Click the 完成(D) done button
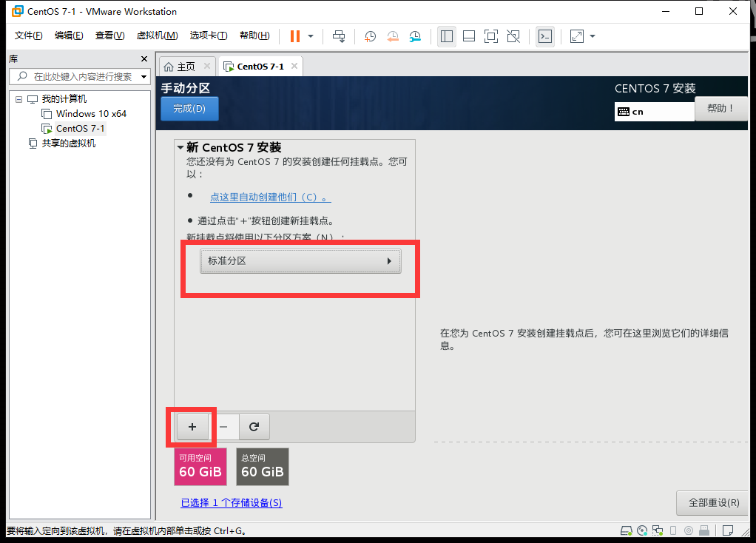 (189, 109)
